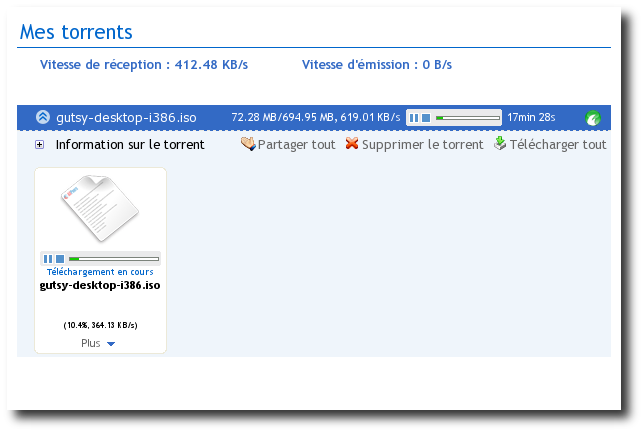Screen dimensions: 644x433
Task: Pause the file download in the card
Action: click(x=48, y=259)
